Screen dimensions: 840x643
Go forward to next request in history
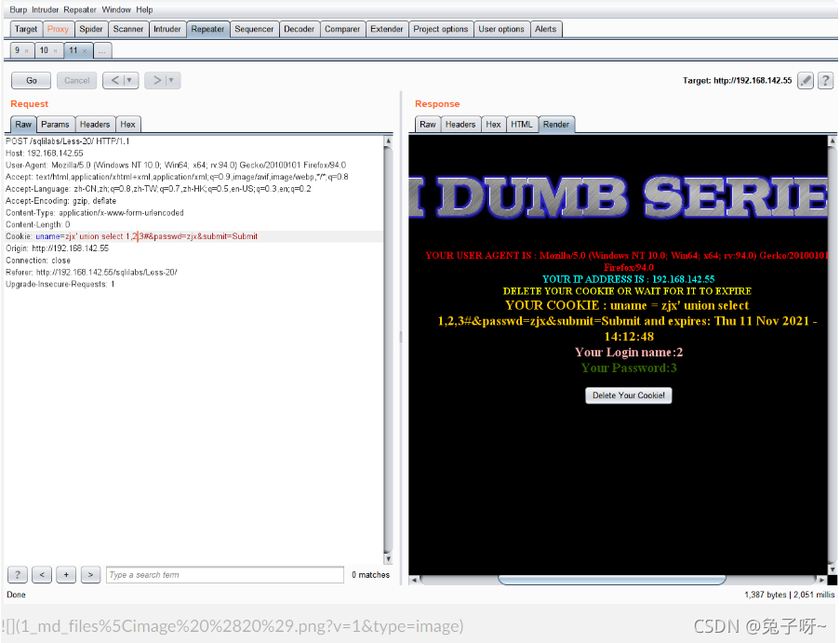(157, 80)
